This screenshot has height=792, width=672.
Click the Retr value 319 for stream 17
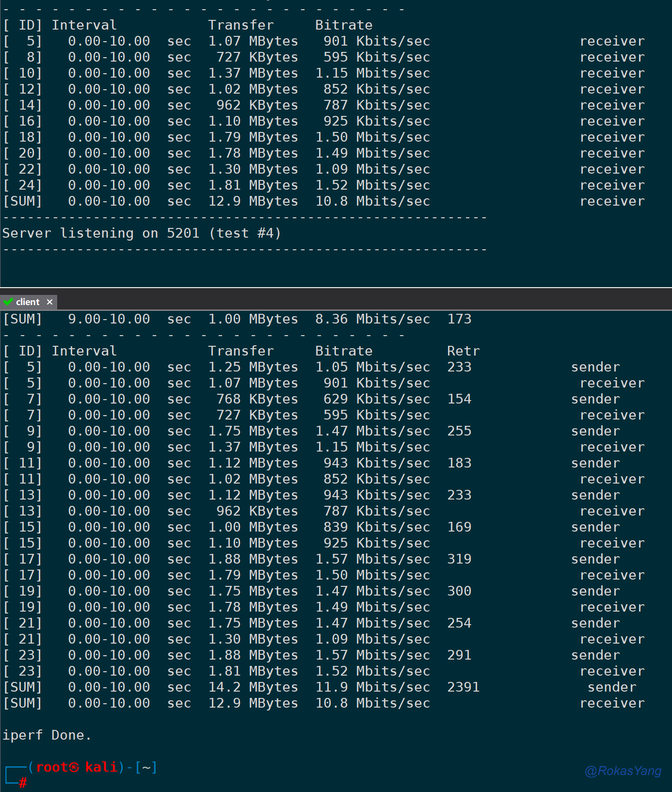click(459, 559)
